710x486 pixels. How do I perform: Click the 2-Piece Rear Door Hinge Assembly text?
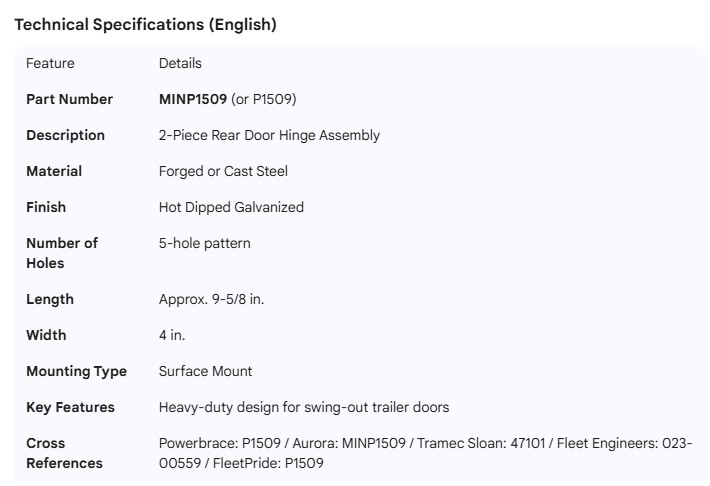pos(269,135)
